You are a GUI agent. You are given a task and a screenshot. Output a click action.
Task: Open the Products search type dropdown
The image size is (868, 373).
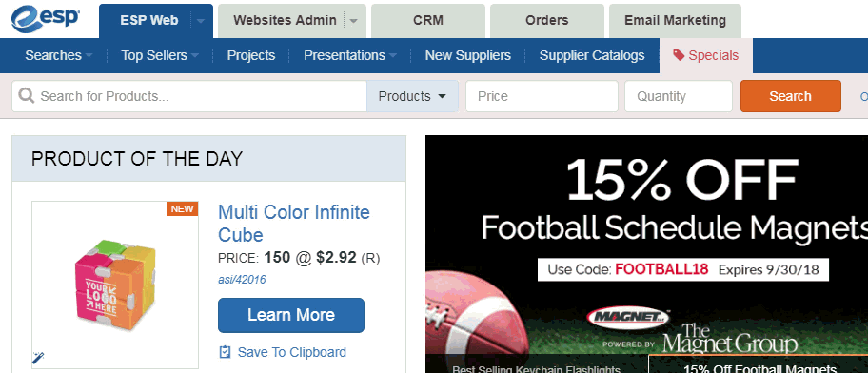coord(412,96)
